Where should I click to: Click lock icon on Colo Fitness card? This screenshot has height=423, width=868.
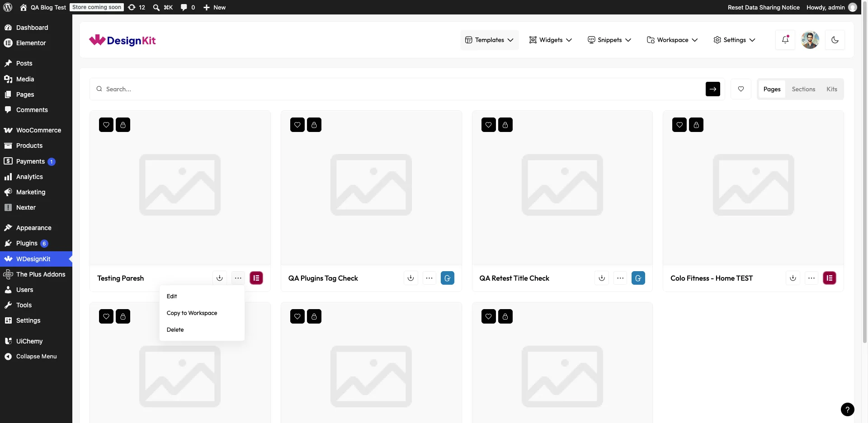(x=696, y=125)
